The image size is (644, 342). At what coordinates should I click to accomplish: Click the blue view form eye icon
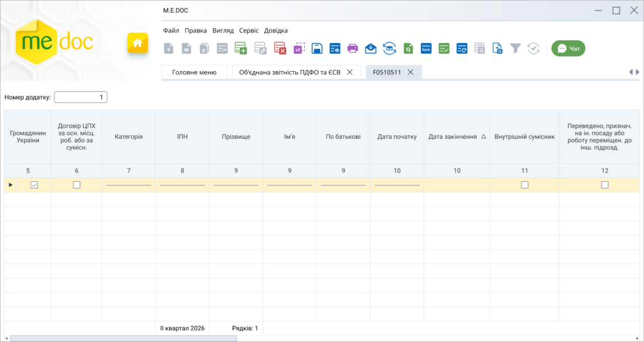335,48
